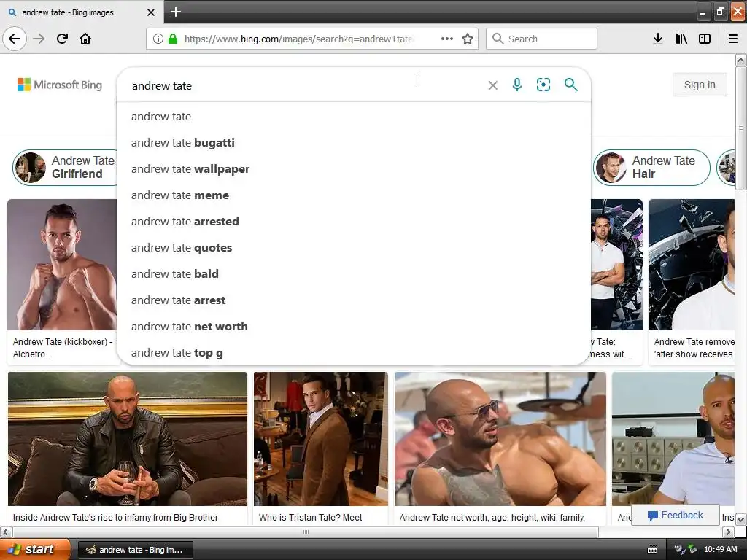Open the on-screen keyboard tray icon
The width and height of the screenshot is (747, 560).
point(652,550)
